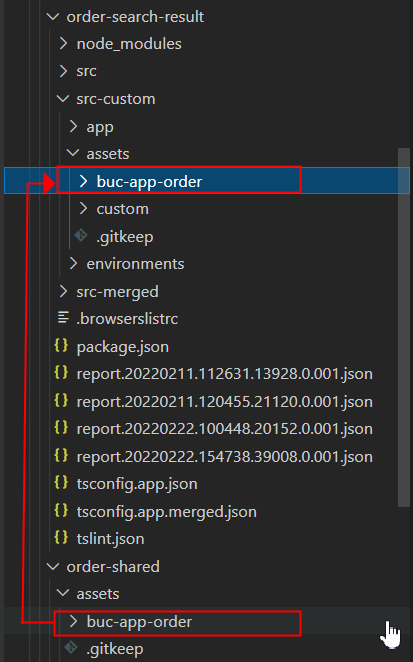Select the custom folder under assets

122,209
